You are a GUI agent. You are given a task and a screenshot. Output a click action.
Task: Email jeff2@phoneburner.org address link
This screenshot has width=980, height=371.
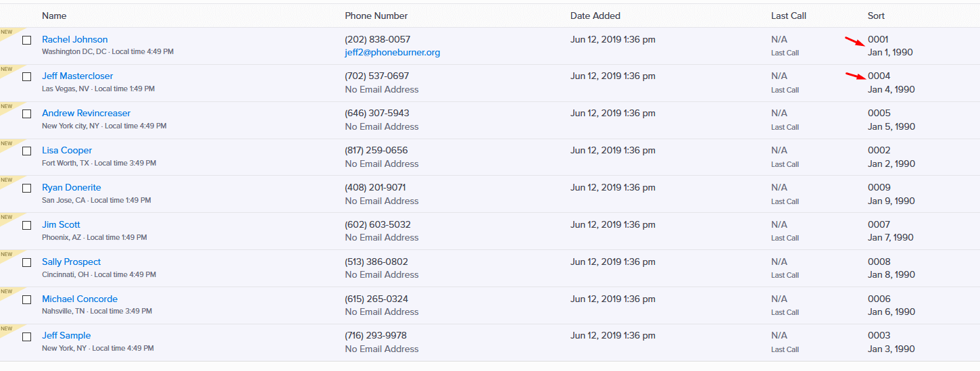click(x=393, y=52)
